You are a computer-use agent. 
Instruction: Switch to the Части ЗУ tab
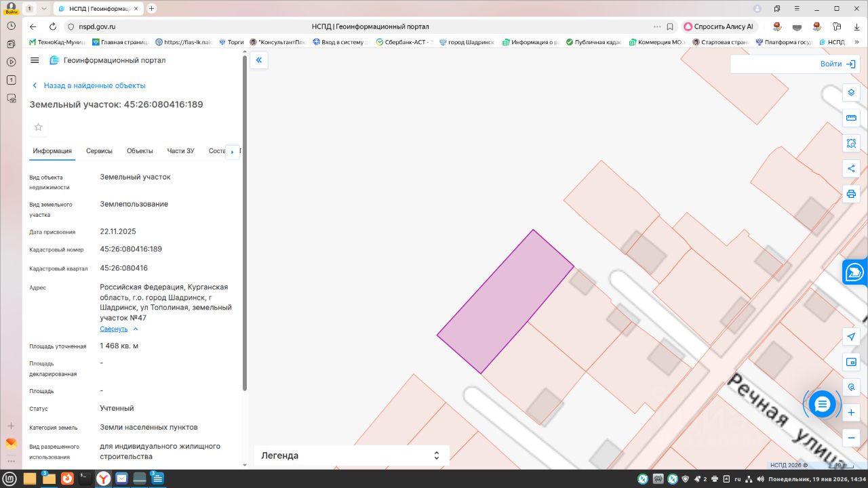pyautogui.click(x=181, y=151)
